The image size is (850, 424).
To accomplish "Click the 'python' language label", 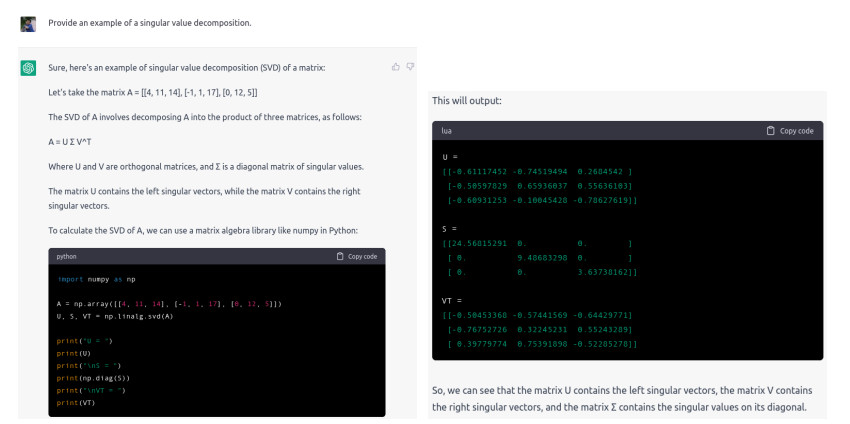I will click(66, 256).
